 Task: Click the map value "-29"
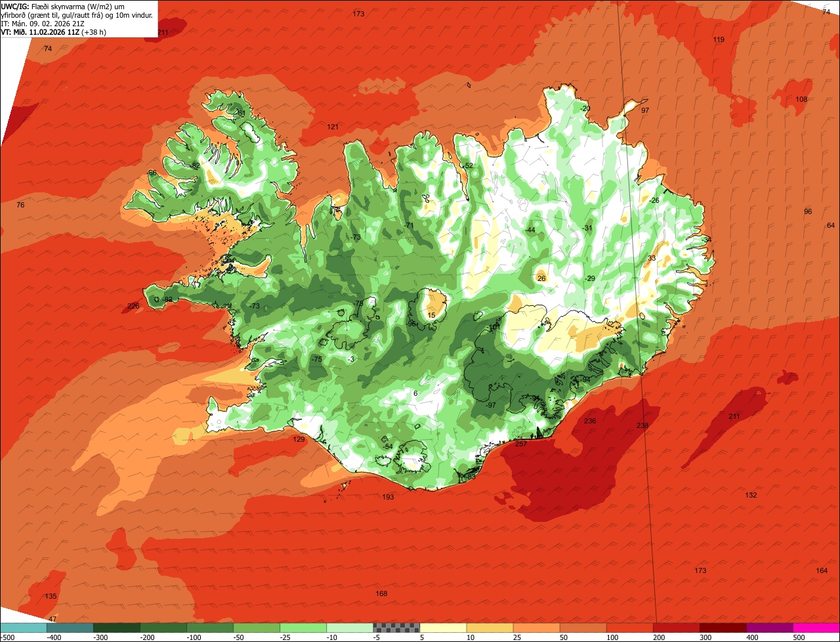click(589, 279)
